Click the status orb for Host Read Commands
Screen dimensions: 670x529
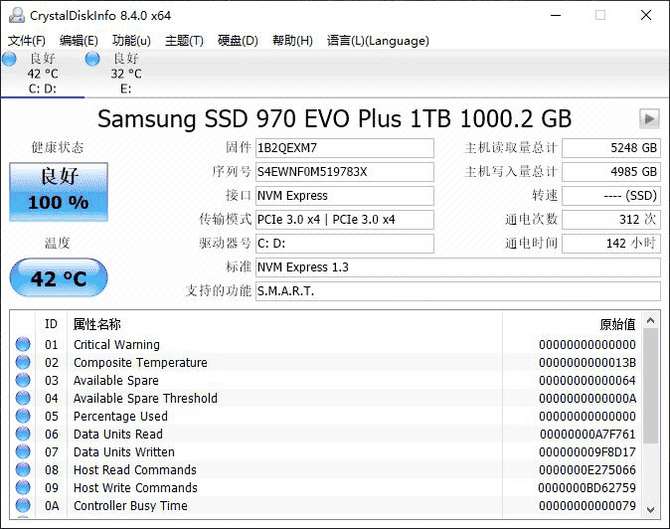(23, 470)
